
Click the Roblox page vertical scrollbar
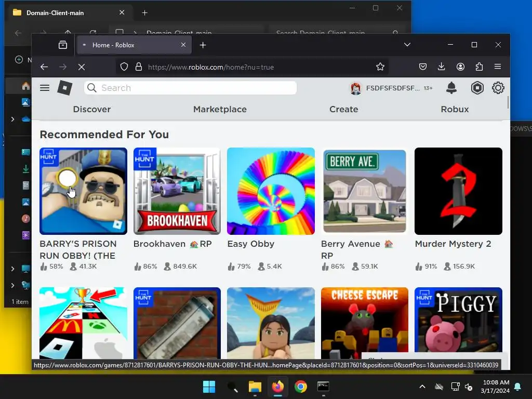point(508,103)
